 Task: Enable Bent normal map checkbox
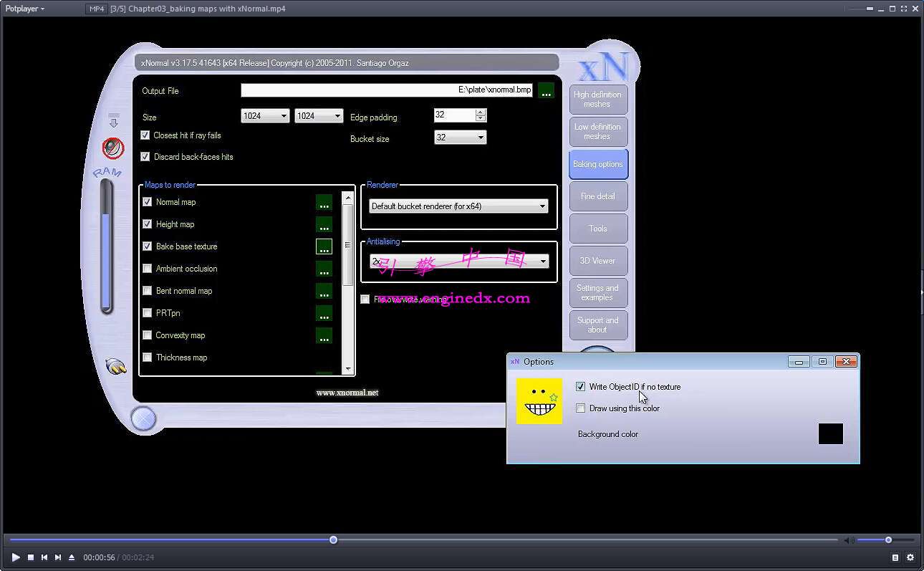148,291
